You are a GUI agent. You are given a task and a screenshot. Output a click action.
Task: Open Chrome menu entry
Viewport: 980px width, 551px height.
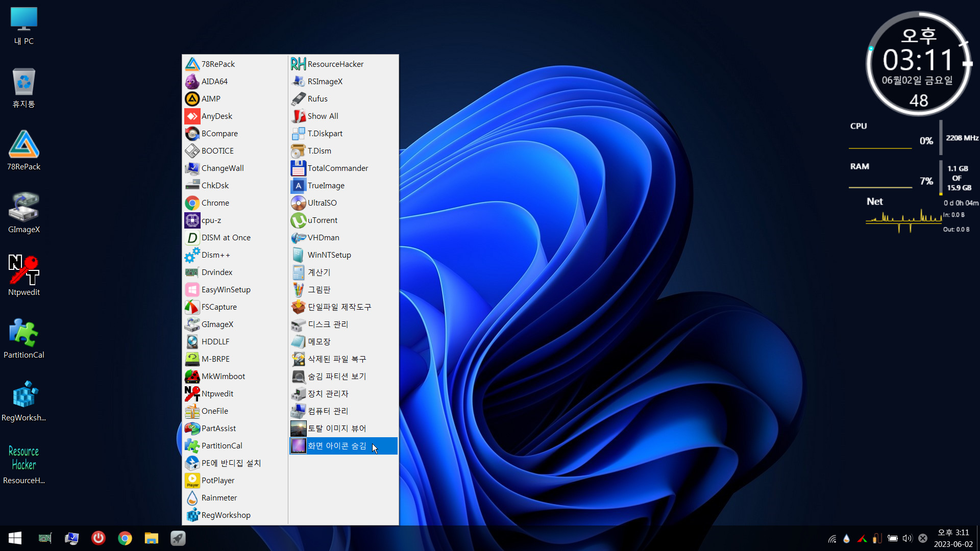[x=235, y=203]
